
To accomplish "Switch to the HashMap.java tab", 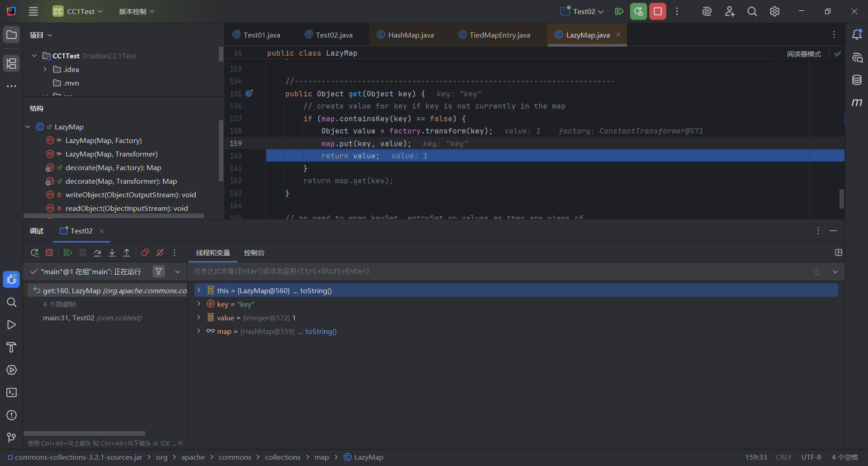I will 406,35.
